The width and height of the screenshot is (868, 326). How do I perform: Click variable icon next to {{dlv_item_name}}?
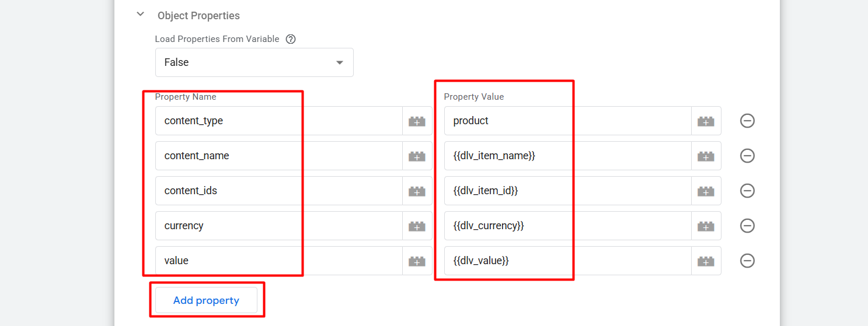point(706,156)
